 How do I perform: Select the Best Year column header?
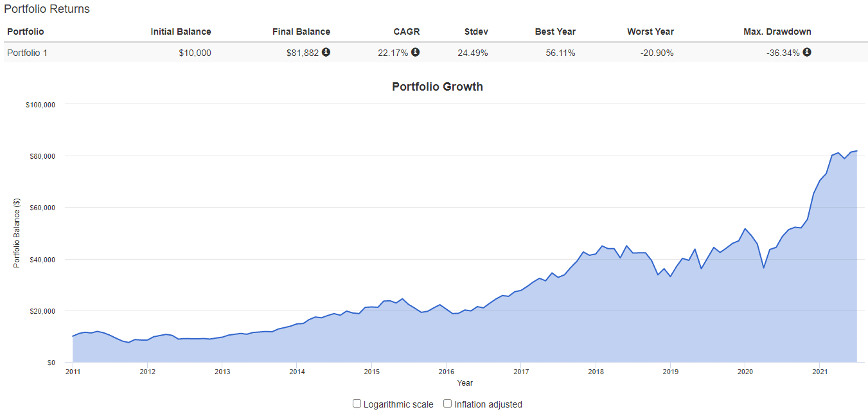(x=555, y=32)
